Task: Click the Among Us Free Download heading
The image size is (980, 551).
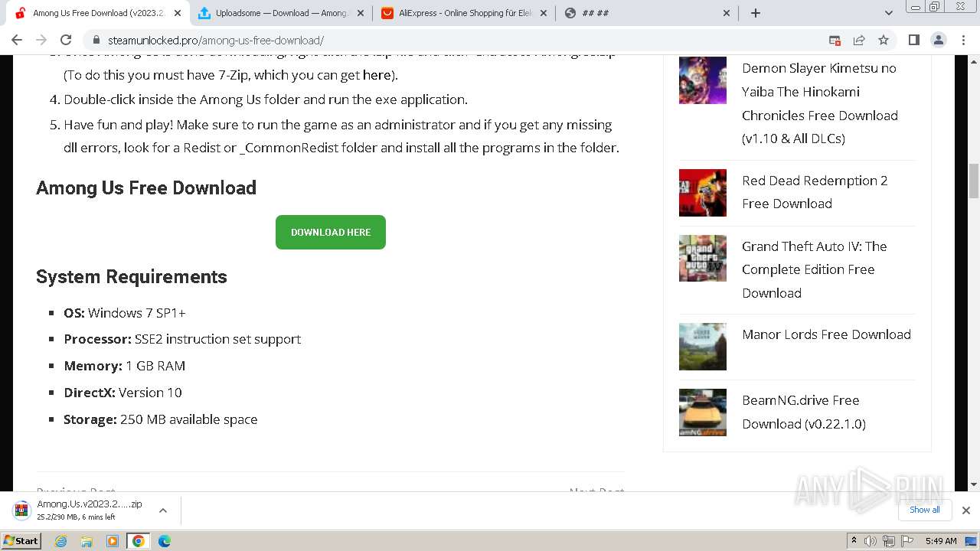Action: 146,187
